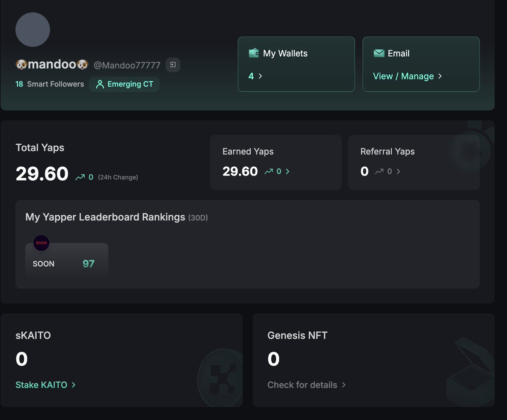
Task: Click the 18 Smart Followers text
Action: (x=49, y=84)
